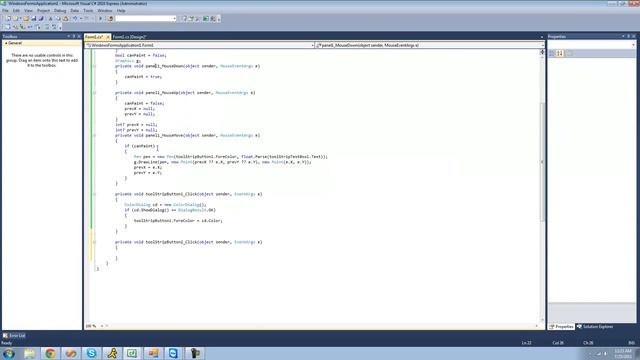The image size is (640, 360).
Task: Open the Project menu
Action: 43,11
